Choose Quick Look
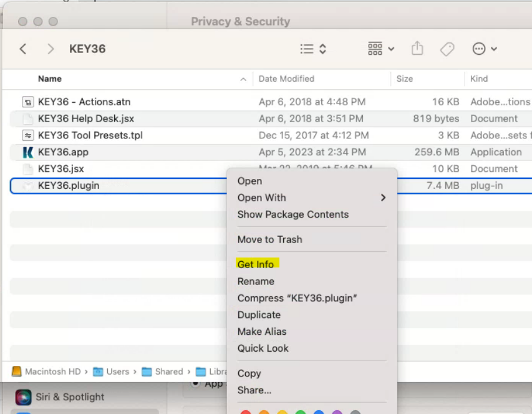 point(263,348)
